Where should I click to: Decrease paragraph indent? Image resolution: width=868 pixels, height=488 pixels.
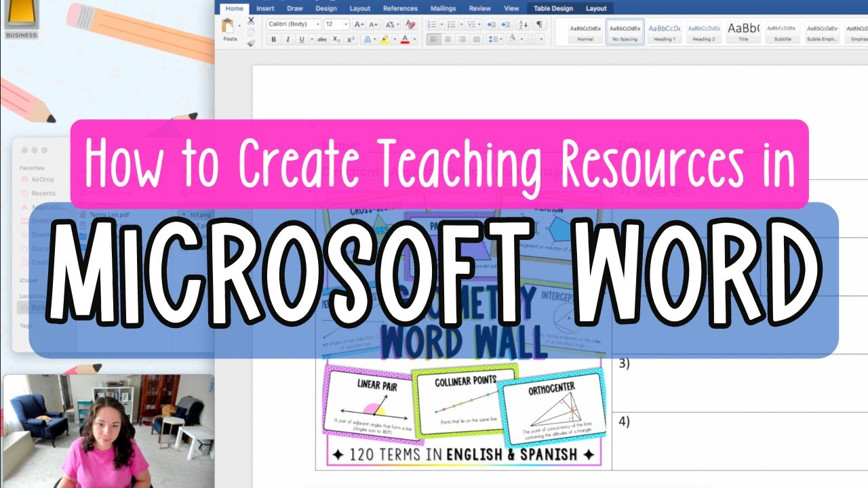pos(492,24)
